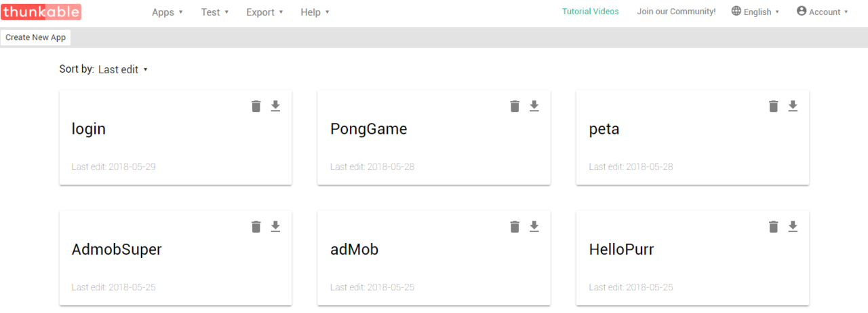Download the AdmobSuper project

click(275, 227)
